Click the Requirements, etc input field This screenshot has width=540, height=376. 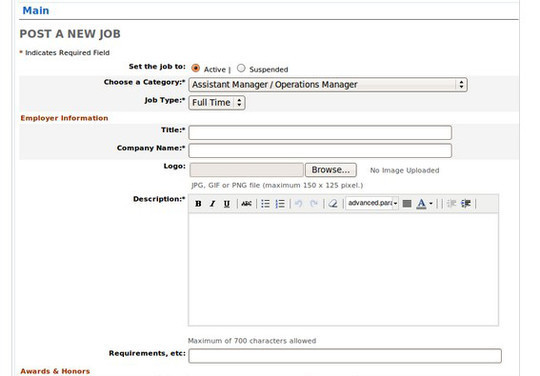[x=345, y=356]
